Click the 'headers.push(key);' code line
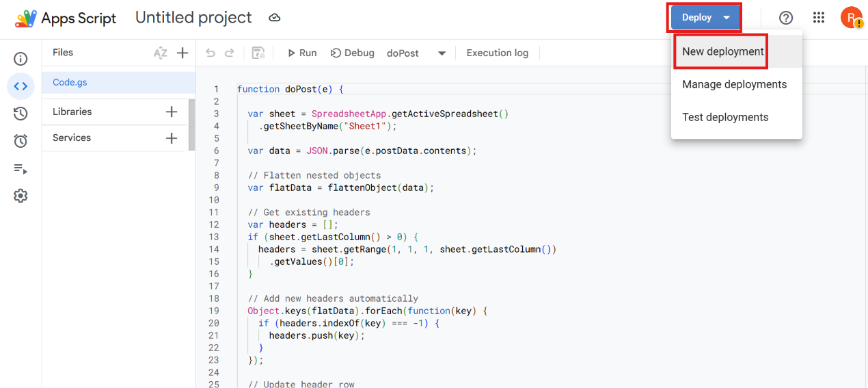868x388 pixels. [x=316, y=335]
